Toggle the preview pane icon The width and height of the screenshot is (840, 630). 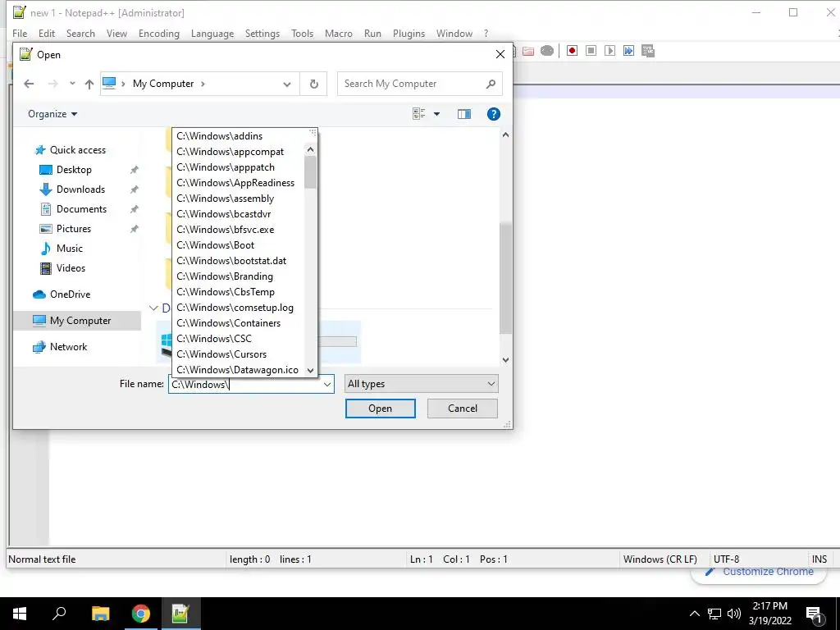(464, 114)
